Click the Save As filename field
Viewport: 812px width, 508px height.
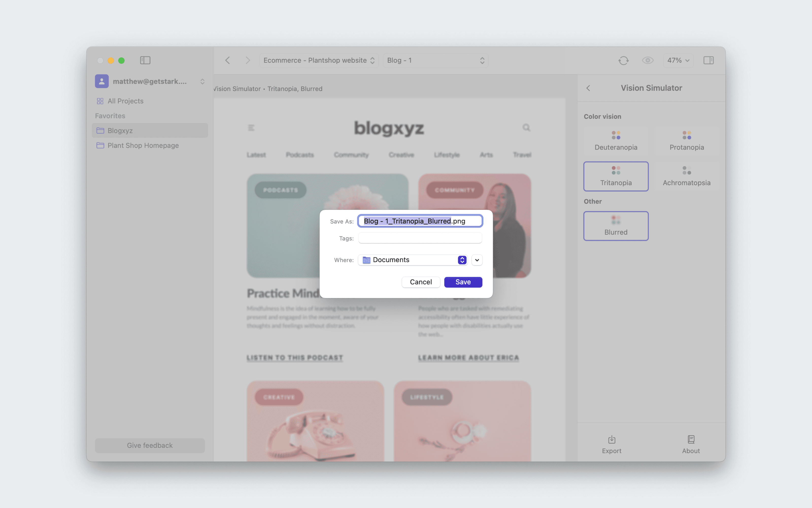click(x=420, y=221)
